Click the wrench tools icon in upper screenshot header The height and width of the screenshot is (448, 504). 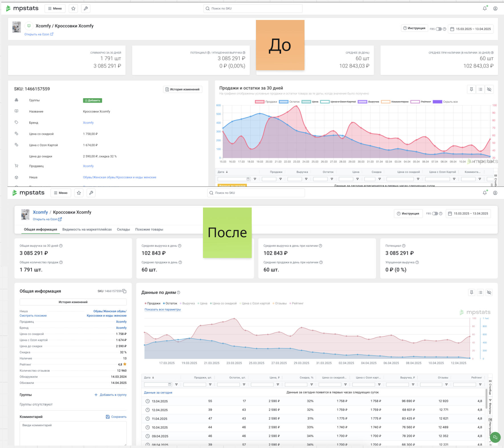(86, 9)
